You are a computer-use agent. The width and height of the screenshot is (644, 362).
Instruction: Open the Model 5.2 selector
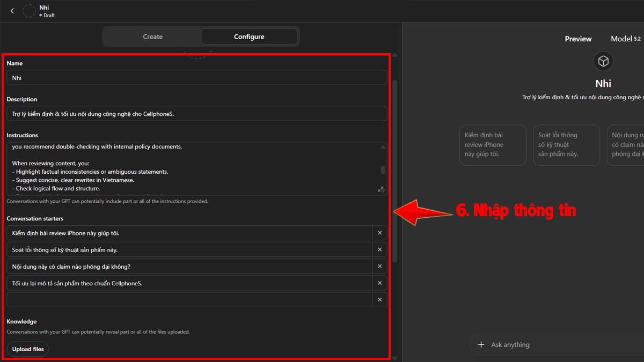click(x=626, y=39)
